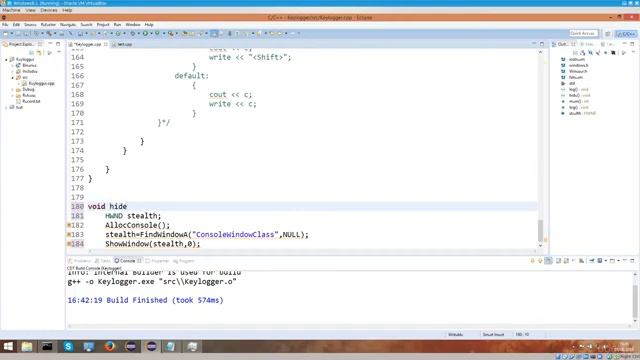The width and height of the screenshot is (640, 360).
Task: Open the VirtualBox Devices menu
Action: click(x=49, y=10)
